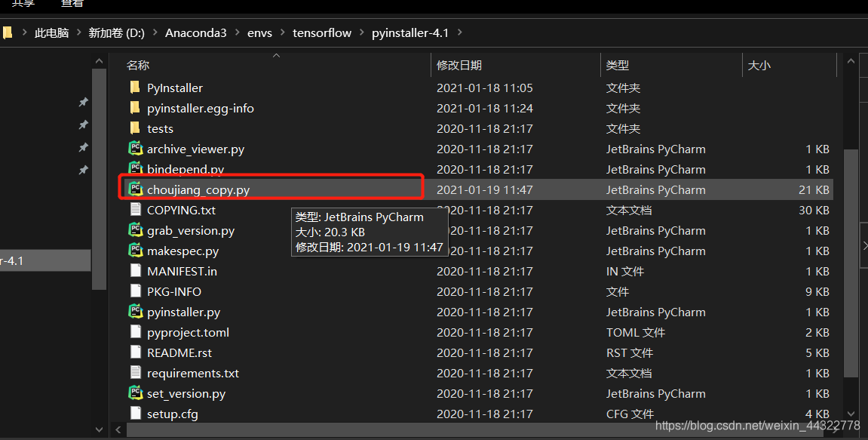The height and width of the screenshot is (440, 868).
Task: Expand chevron after tensorflow breadcrumb
Action: [x=361, y=32]
